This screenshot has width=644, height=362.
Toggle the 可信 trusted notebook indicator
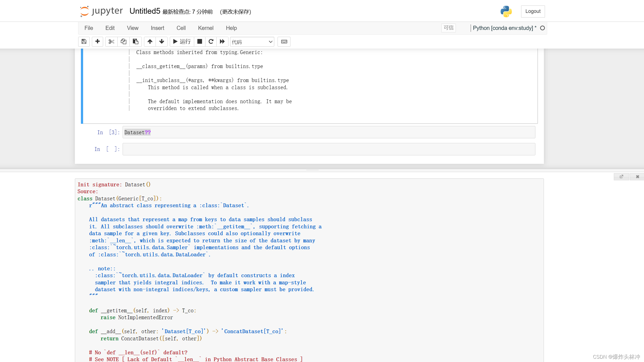(448, 28)
